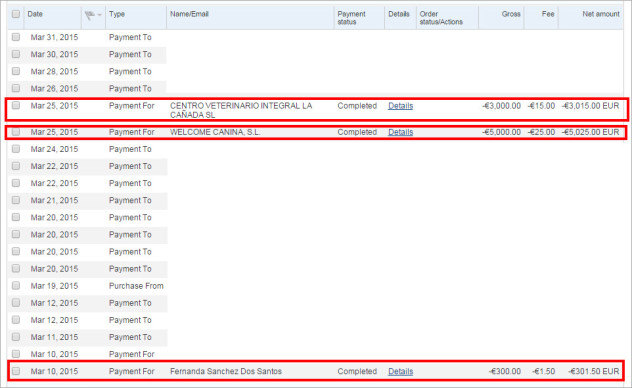Click the Gross column header
Screen dimensions: 632x388
tap(511, 14)
